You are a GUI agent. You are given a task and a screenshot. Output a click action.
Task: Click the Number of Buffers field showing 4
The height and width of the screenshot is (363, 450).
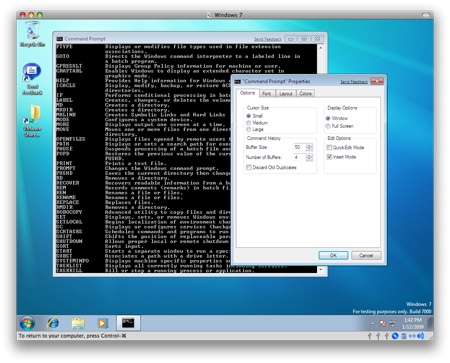pyautogui.click(x=300, y=157)
